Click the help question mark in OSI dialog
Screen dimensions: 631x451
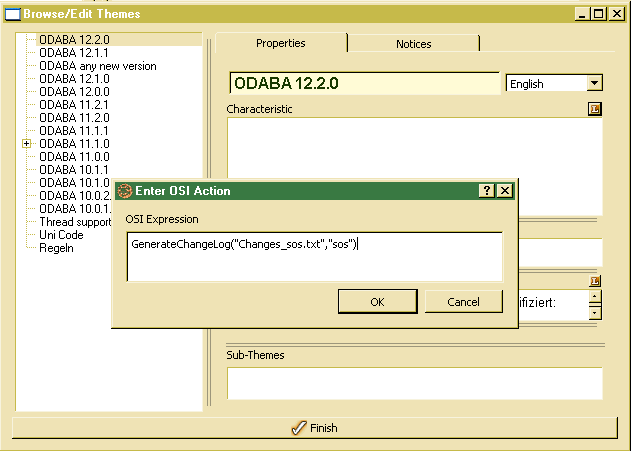[487, 191]
